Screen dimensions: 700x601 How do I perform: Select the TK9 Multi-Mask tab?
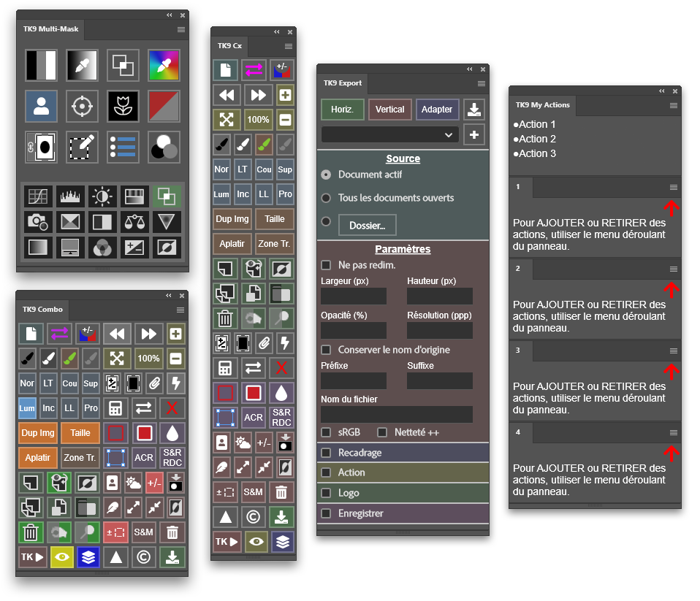coord(50,30)
